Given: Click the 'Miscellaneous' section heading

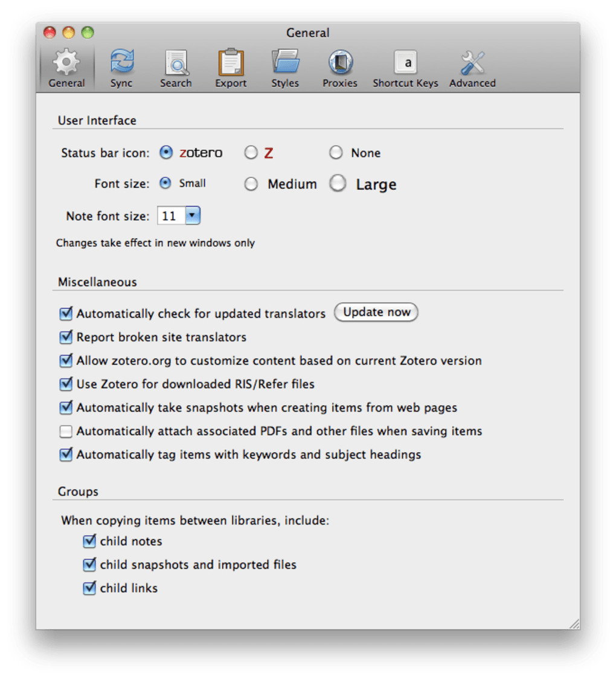Looking at the screenshot, I should point(97,282).
